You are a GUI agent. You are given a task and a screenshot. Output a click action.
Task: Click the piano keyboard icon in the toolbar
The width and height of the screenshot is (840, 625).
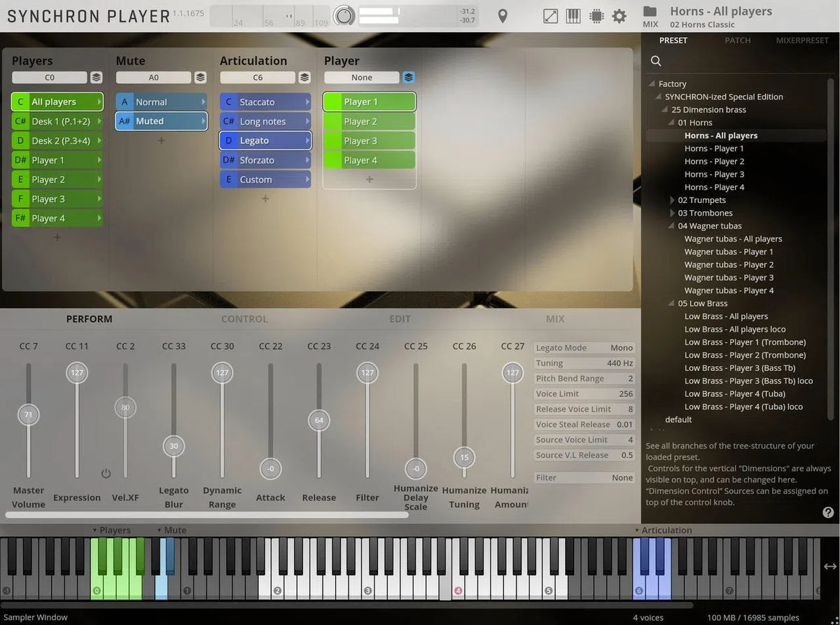tap(573, 16)
